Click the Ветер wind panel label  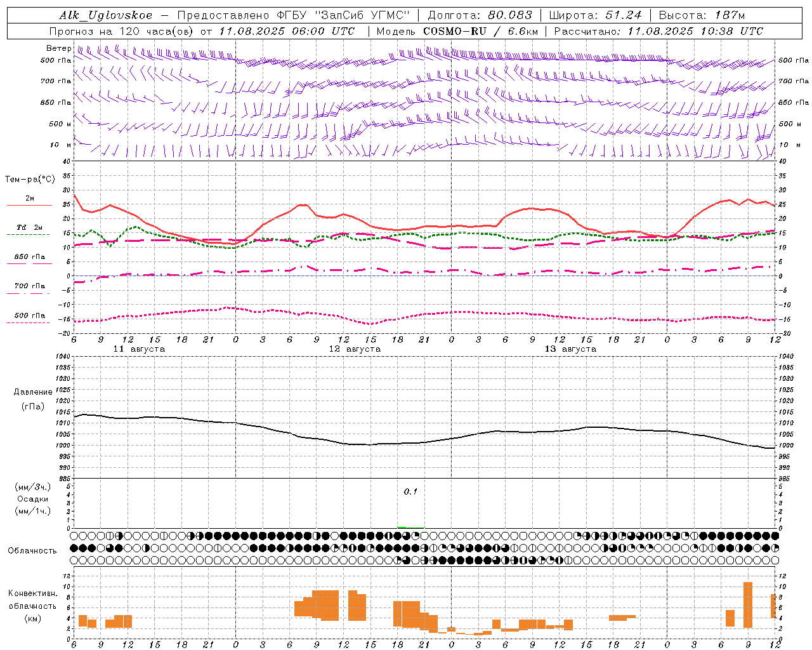point(58,48)
